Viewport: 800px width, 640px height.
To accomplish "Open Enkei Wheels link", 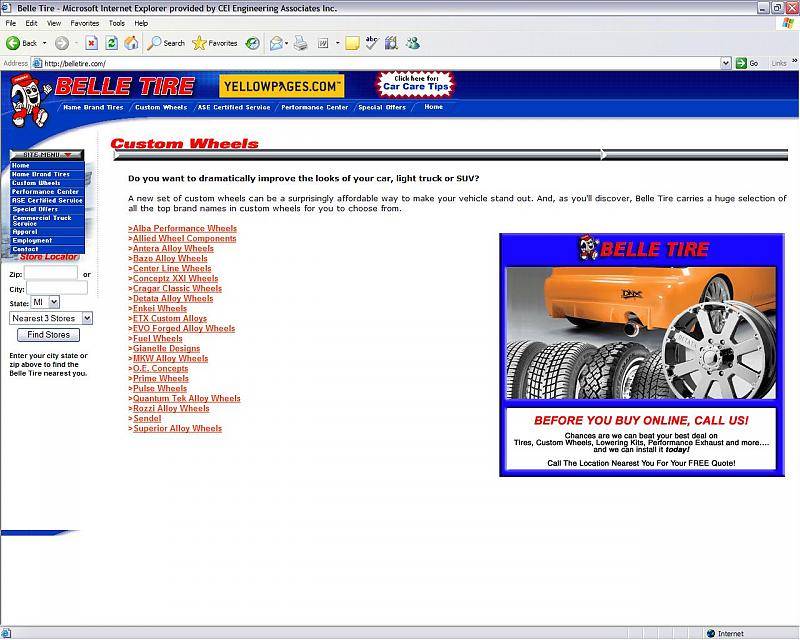I will pyautogui.click(x=160, y=308).
